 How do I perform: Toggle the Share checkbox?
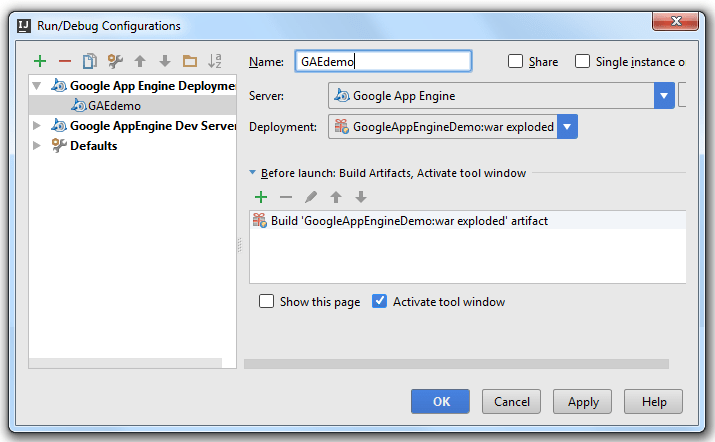click(x=515, y=61)
